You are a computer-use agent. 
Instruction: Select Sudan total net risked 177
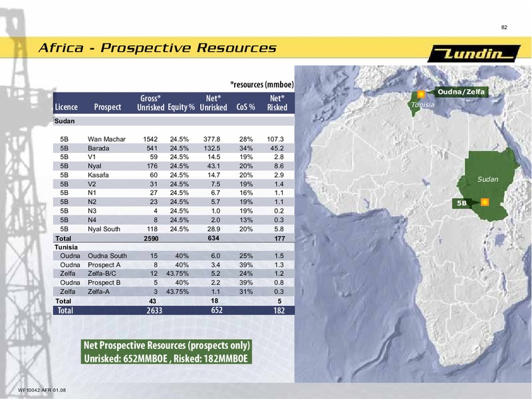click(x=279, y=239)
